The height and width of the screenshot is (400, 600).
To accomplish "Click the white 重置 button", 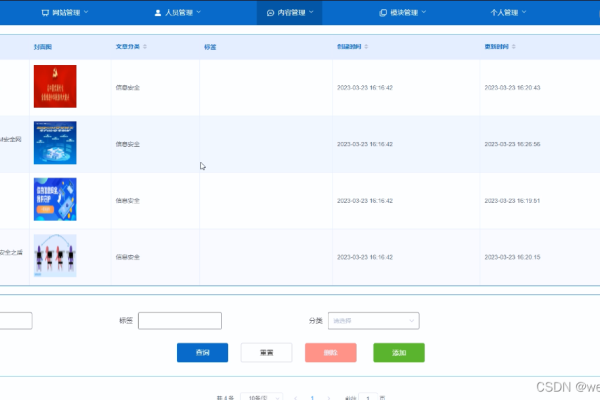I will tap(266, 353).
